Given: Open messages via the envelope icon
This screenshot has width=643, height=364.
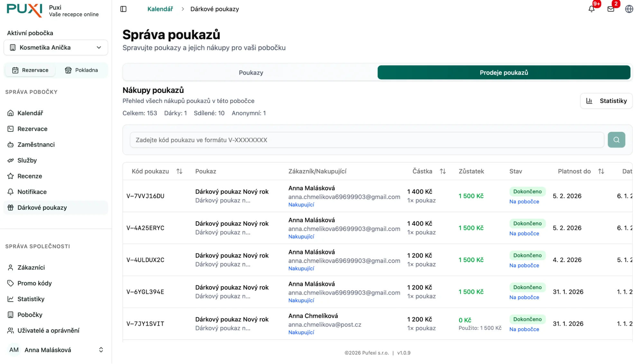Looking at the screenshot, I should (x=610, y=9).
